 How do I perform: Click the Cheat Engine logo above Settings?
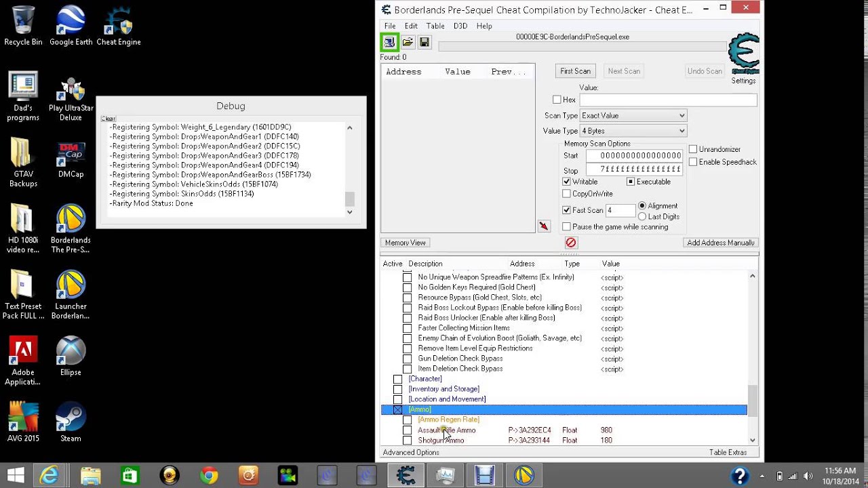(x=743, y=54)
